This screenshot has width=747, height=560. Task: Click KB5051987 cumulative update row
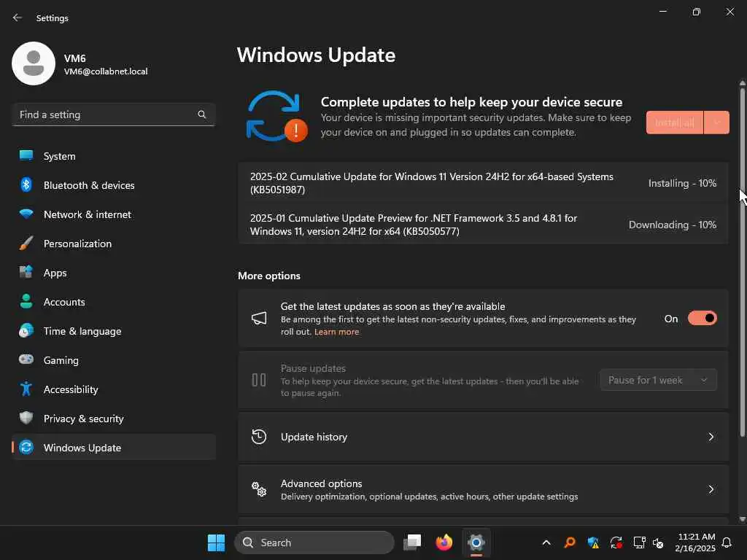click(483, 183)
